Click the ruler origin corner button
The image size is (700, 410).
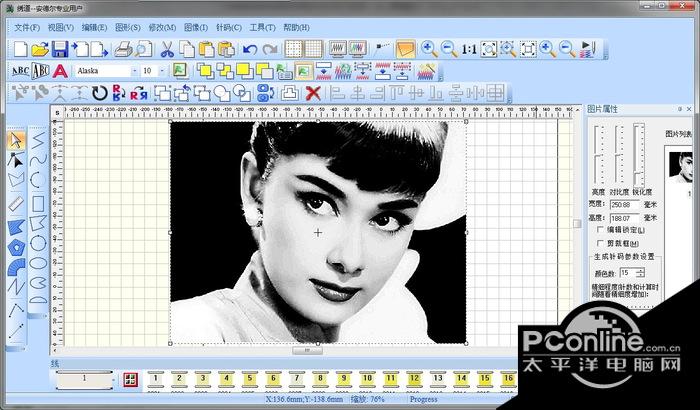[x=57, y=113]
